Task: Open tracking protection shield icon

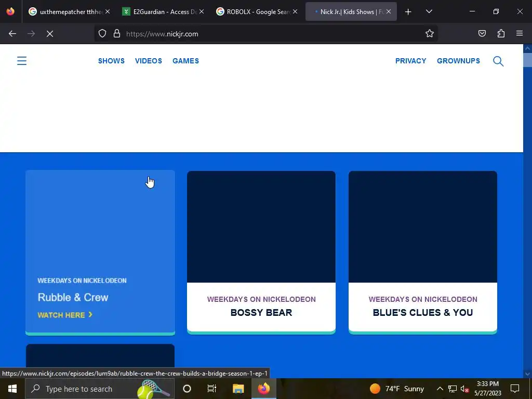Action: (x=102, y=34)
